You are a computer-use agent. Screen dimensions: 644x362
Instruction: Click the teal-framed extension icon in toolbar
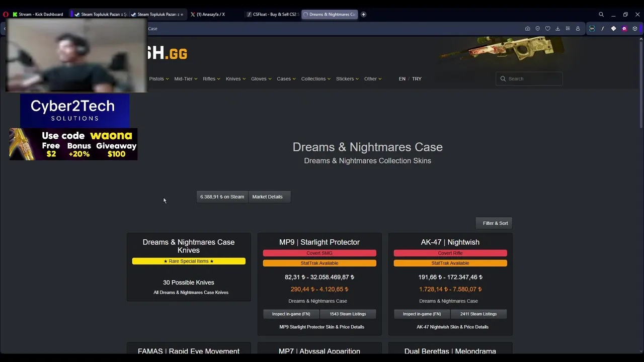point(592,29)
